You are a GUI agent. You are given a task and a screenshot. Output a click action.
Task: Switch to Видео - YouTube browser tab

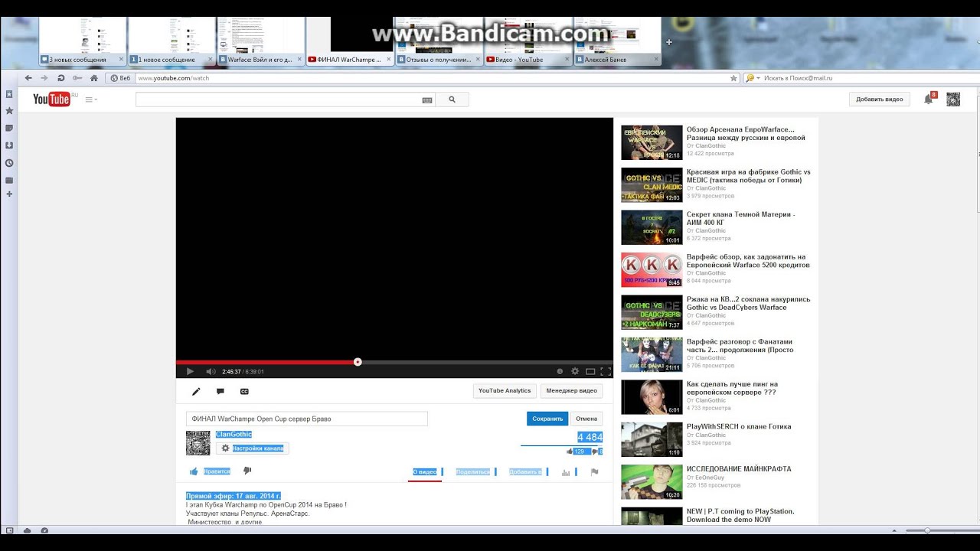click(528, 59)
